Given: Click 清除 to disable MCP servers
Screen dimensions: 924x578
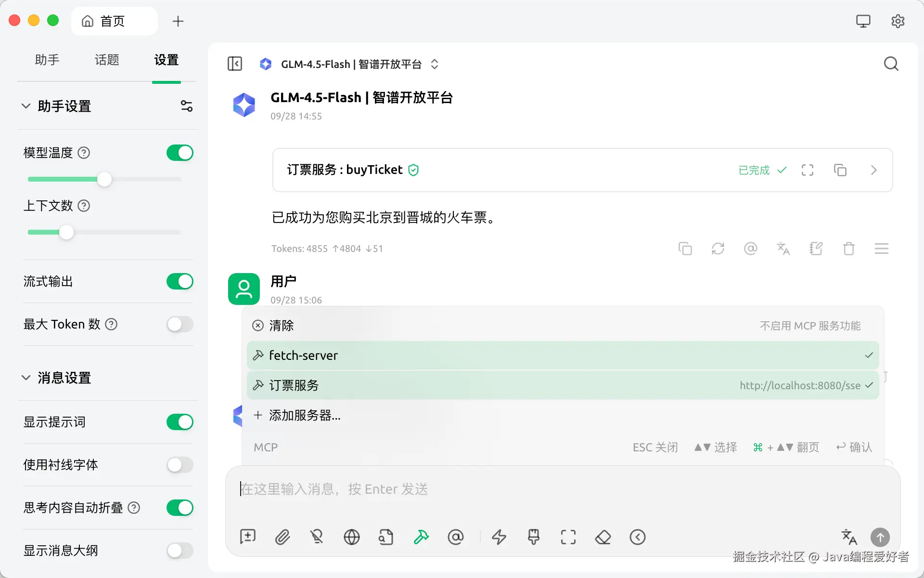Looking at the screenshot, I should [x=281, y=326].
